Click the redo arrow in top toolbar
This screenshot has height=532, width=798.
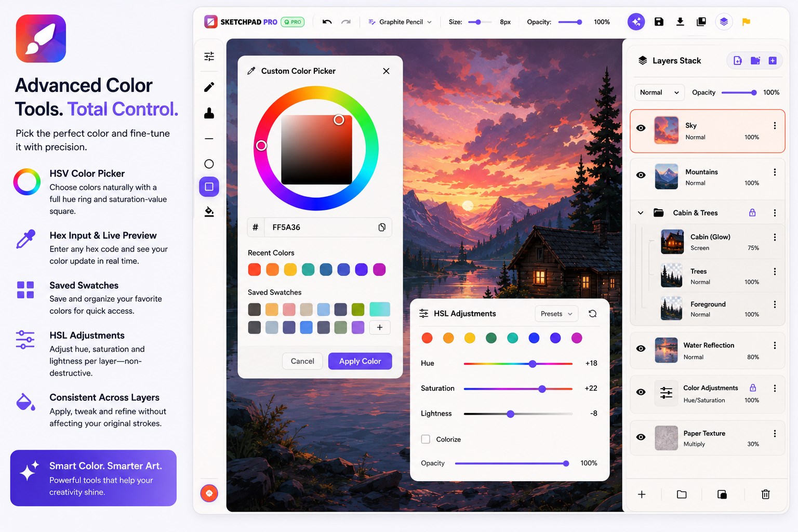tap(346, 22)
